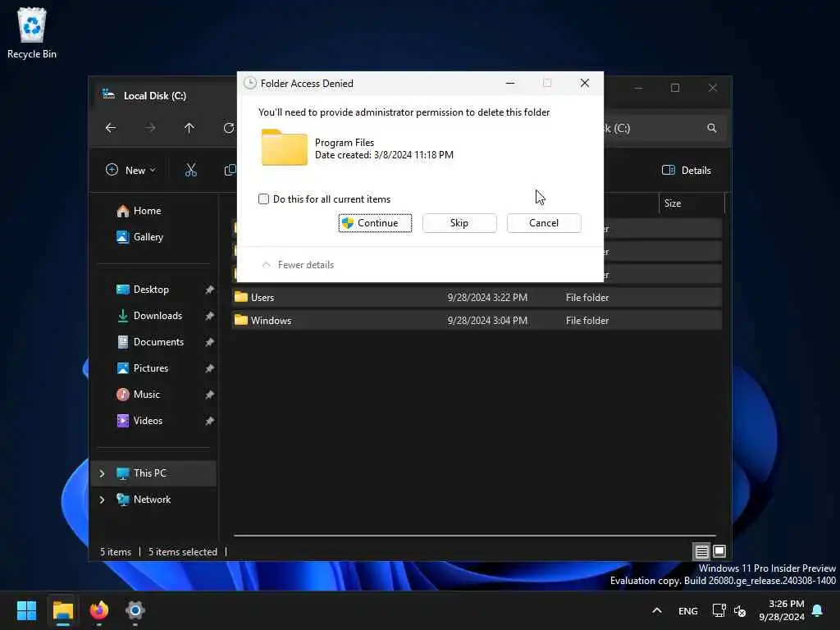
Task: Click the Size column header
Action: pos(692,203)
